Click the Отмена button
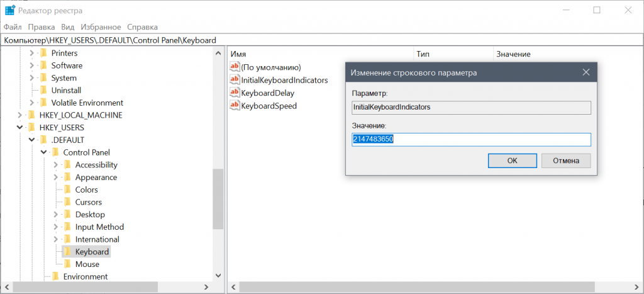Screen dimensions: 644x294 (566, 161)
